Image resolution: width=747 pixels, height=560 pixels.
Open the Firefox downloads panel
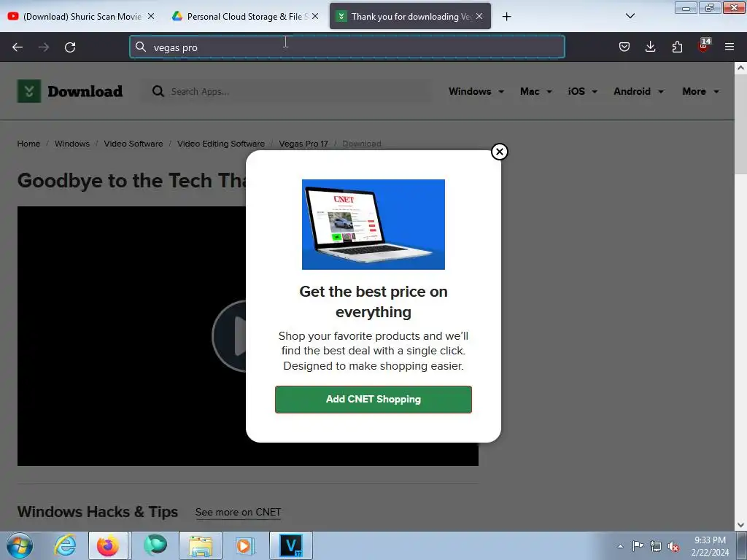pos(650,47)
